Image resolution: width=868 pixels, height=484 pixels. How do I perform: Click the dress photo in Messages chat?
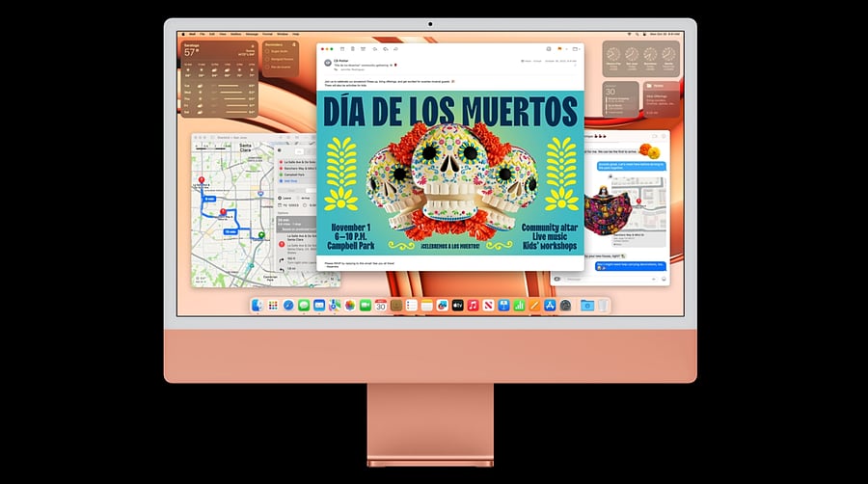click(607, 207)
